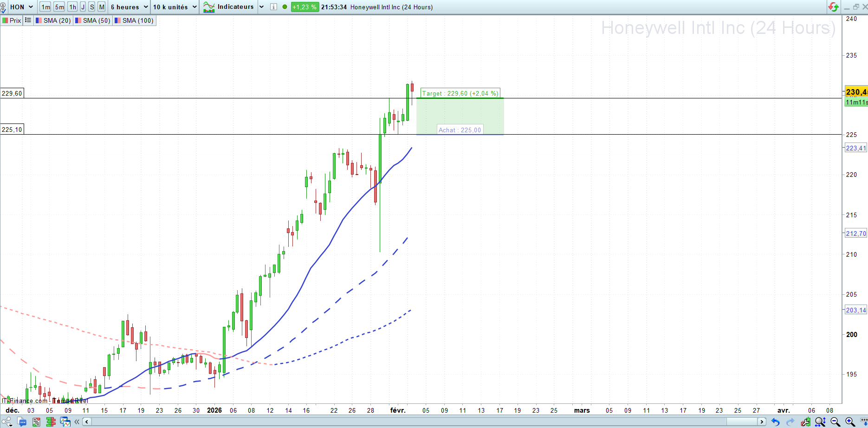Click the 223,41 SMA value label
This screenshot has height=428, width=868.
point(856,148)
